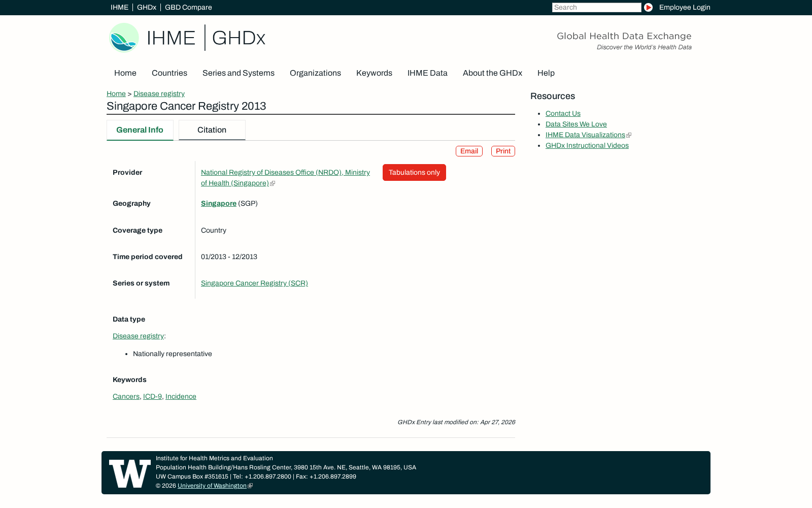The width and height of the screenshot is (812, 508).
Task: Open the Cancers keyword link
Action: [x=126, y=396]
